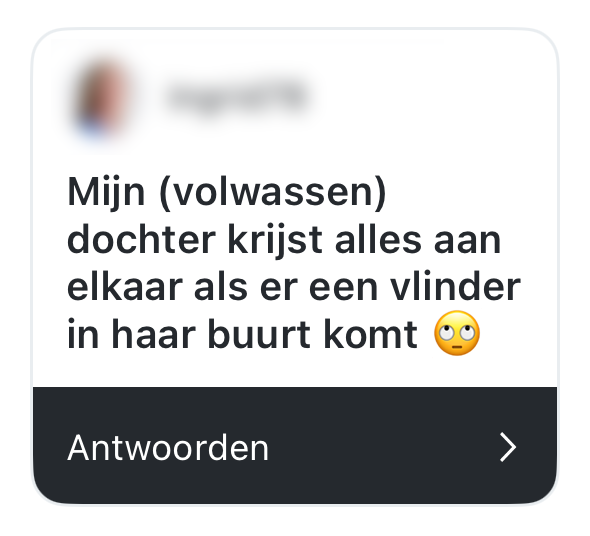This screenshot has width=590, height=536.
Task: Click the word "aan" ending the second line
Action: click(467, 244)
